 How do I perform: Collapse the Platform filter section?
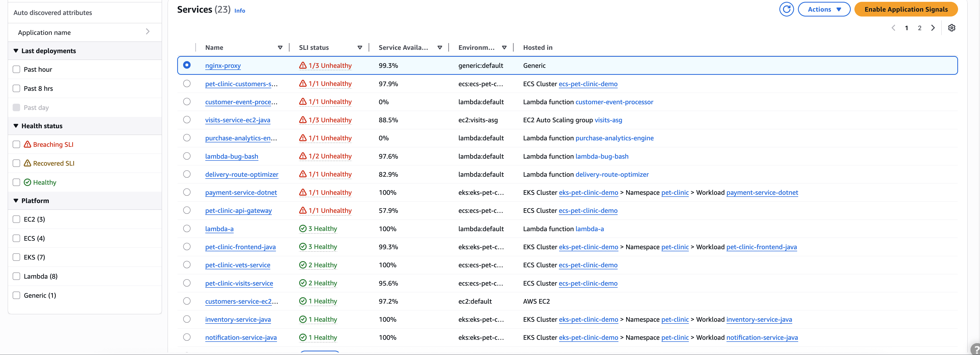tap(15, 200)
